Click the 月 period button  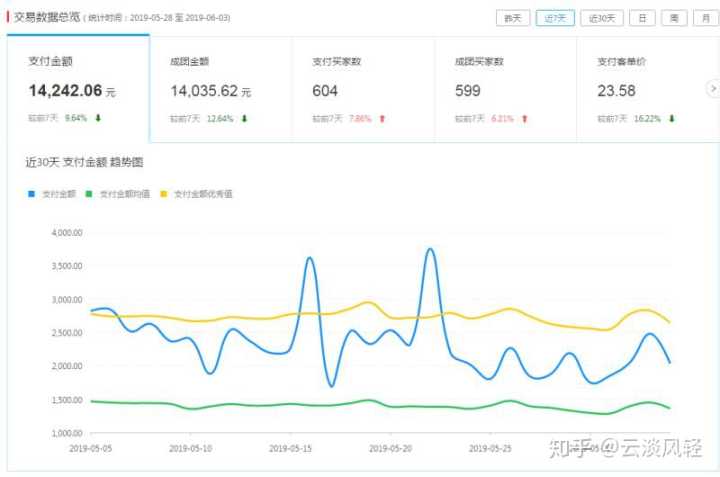(704, 18)
